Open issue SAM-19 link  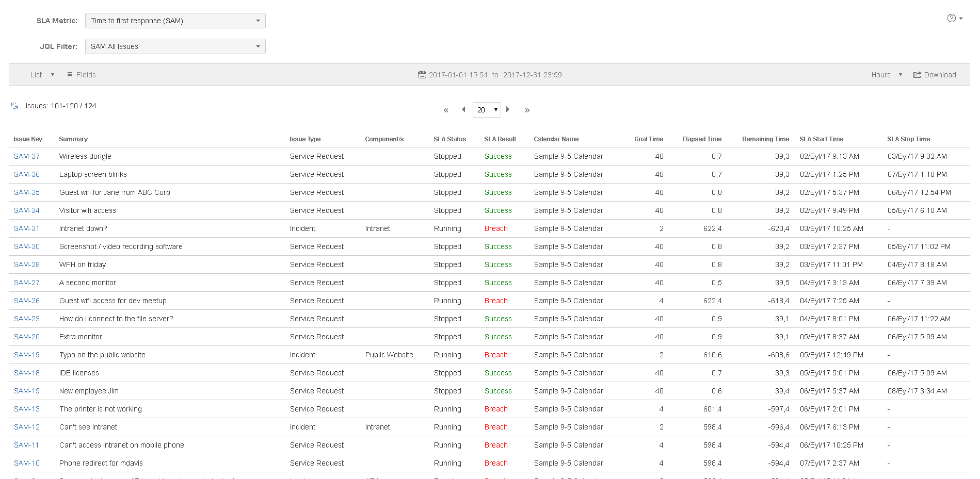pyautogui.click(x=27, y=355)
